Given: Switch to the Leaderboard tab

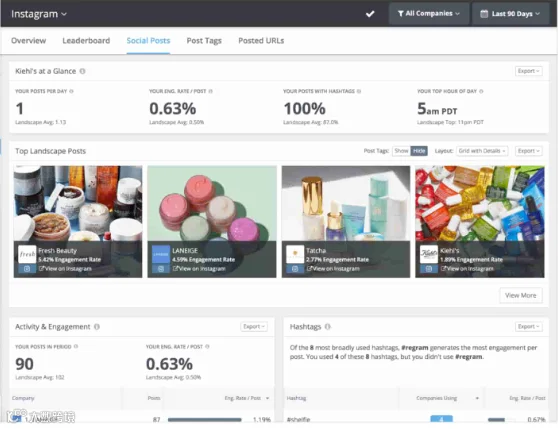Looking at the screenshot, I should coord(86,41).
